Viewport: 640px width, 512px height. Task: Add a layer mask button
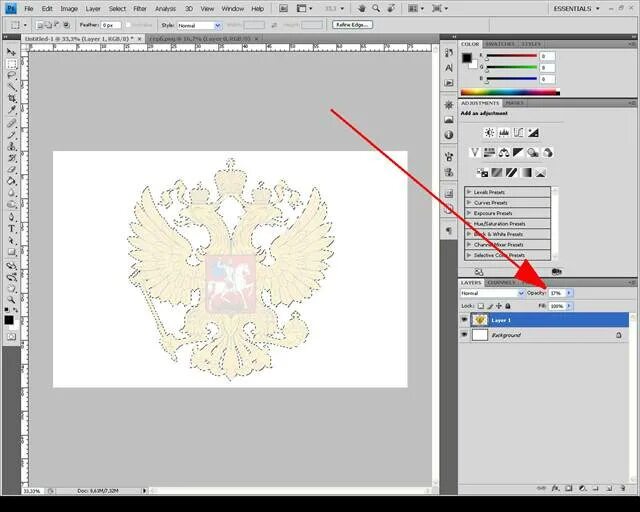(x=569, y=488)
